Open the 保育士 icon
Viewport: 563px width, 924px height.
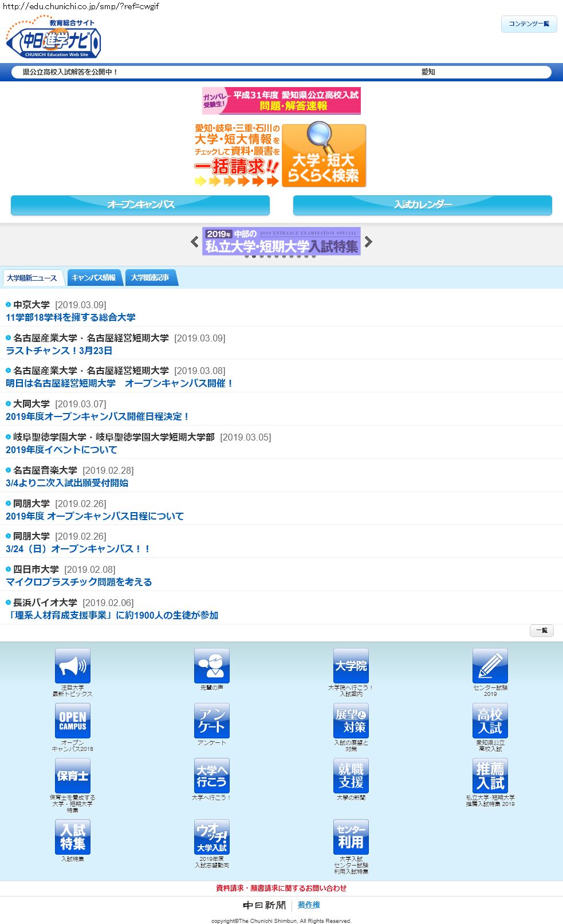[x=72, y=776]
